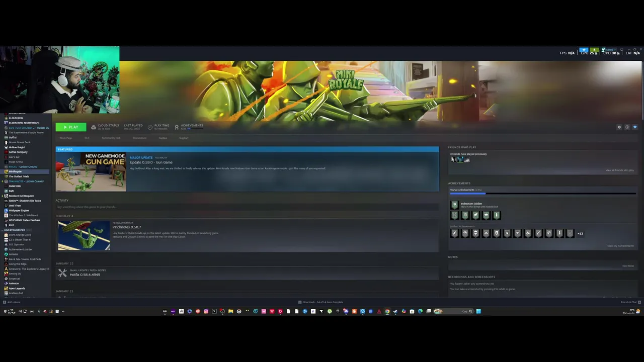The width and height of the screenshot is (644, 362).
Task: Open game info icon
Action: 627,127
